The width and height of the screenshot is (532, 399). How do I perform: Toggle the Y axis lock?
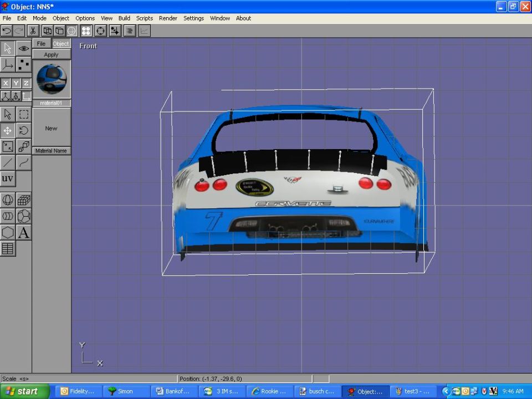coord(16,83)
